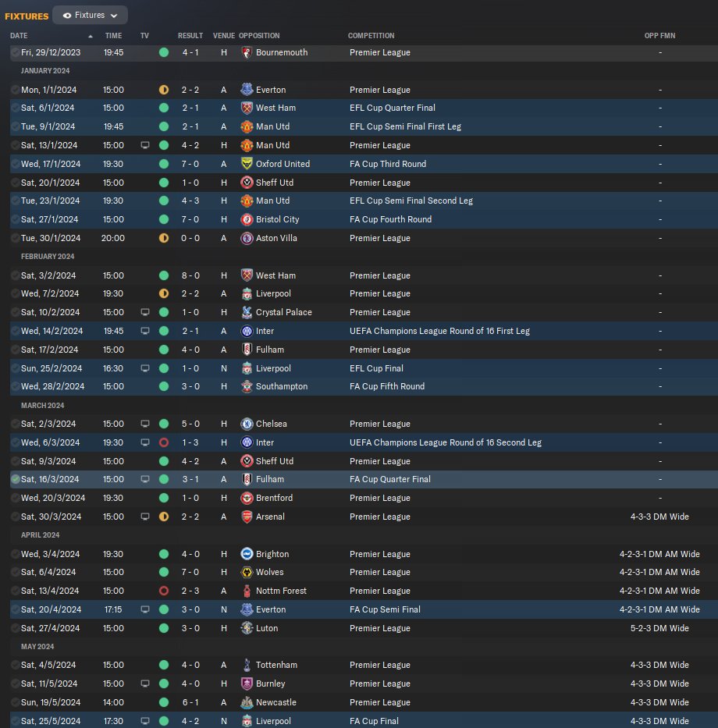This screenshot has width=718, height=728.
Task: Click TV icon on EFL Cup Final row
Action: 145,368
